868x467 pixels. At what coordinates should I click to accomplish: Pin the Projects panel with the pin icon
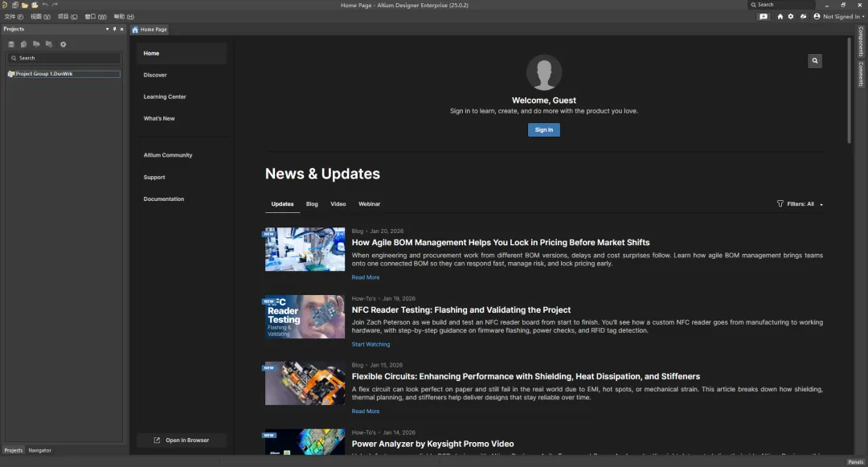115,29
